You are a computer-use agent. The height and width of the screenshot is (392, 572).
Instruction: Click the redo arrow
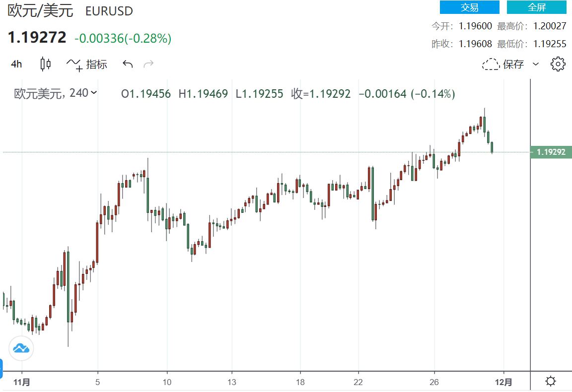pos(148,64)
